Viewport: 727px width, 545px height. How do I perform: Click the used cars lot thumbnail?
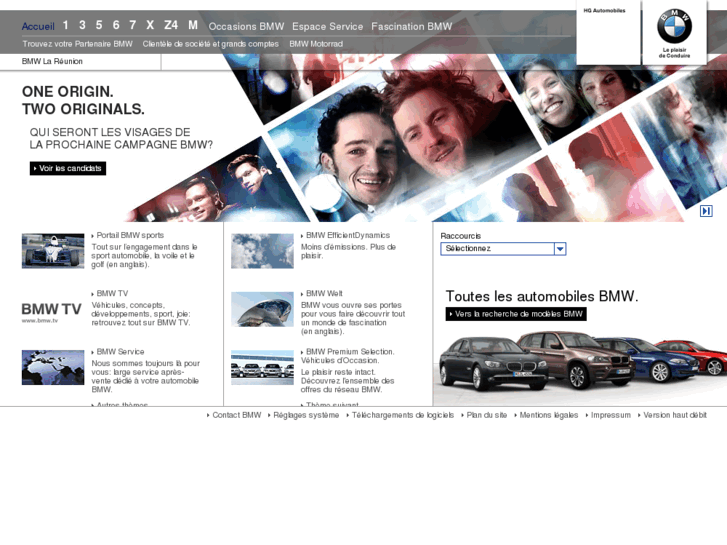tap(262, 367)
